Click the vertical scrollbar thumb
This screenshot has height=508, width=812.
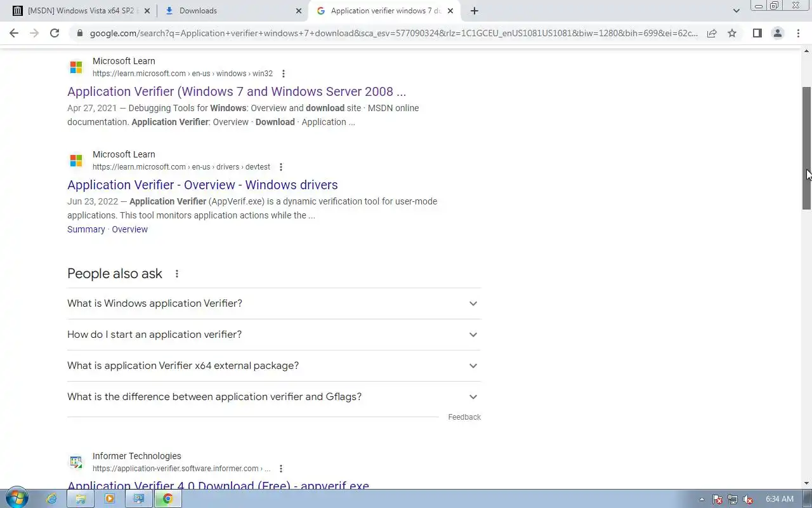(806, 148)
